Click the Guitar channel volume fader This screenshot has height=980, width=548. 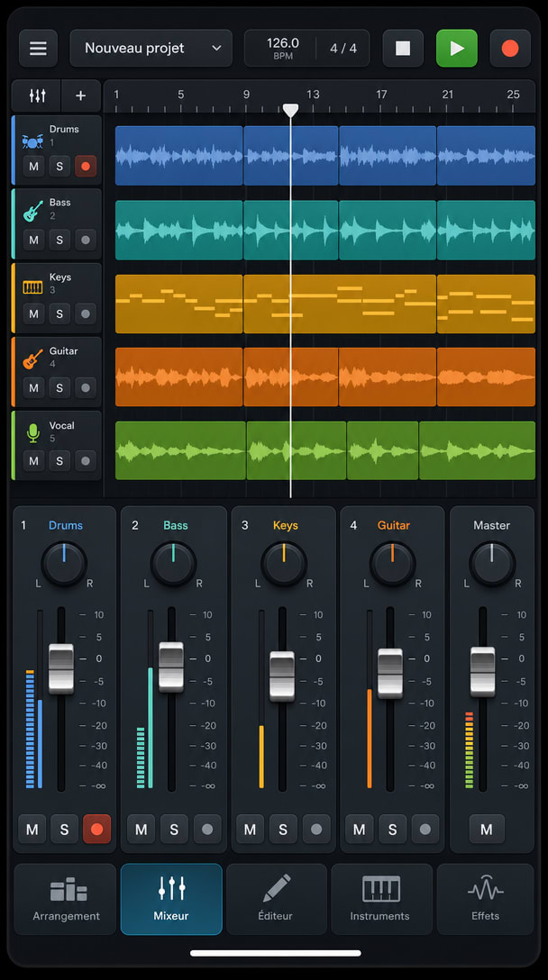[x=389, y=674]
